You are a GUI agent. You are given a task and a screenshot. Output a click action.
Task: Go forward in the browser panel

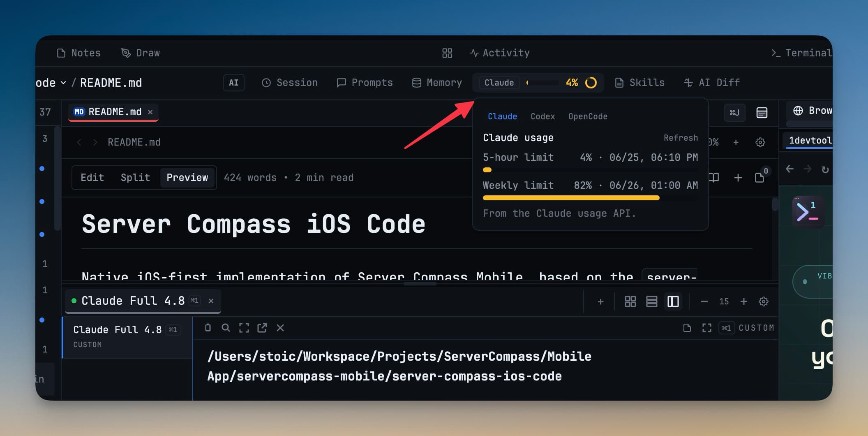tap(808, 169)
